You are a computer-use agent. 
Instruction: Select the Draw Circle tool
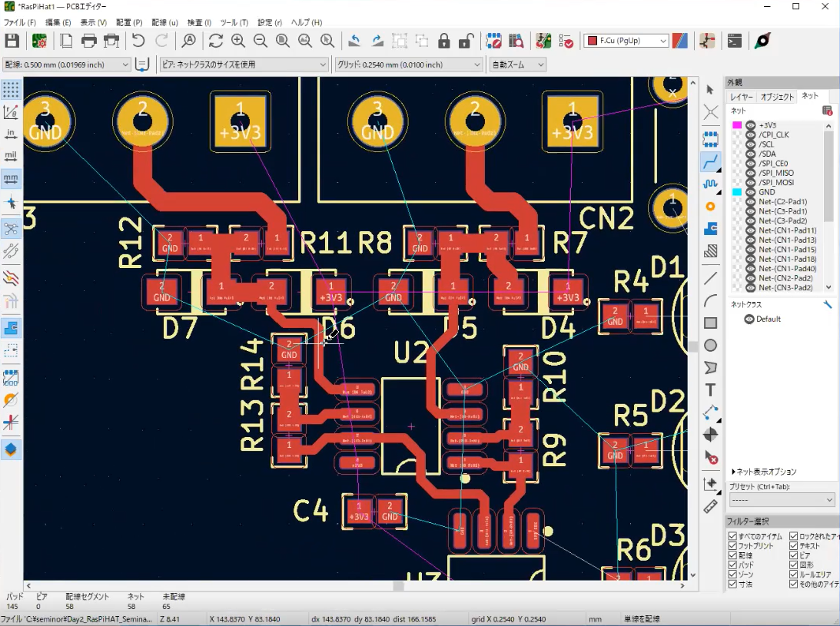click(x=710, y=346)
